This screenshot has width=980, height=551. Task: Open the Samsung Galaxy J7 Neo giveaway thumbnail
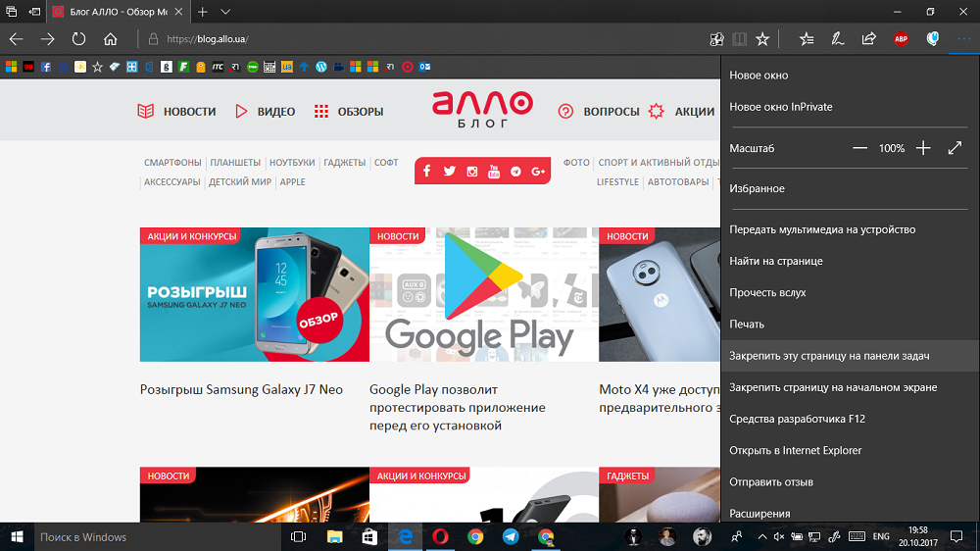coord(255,294)
